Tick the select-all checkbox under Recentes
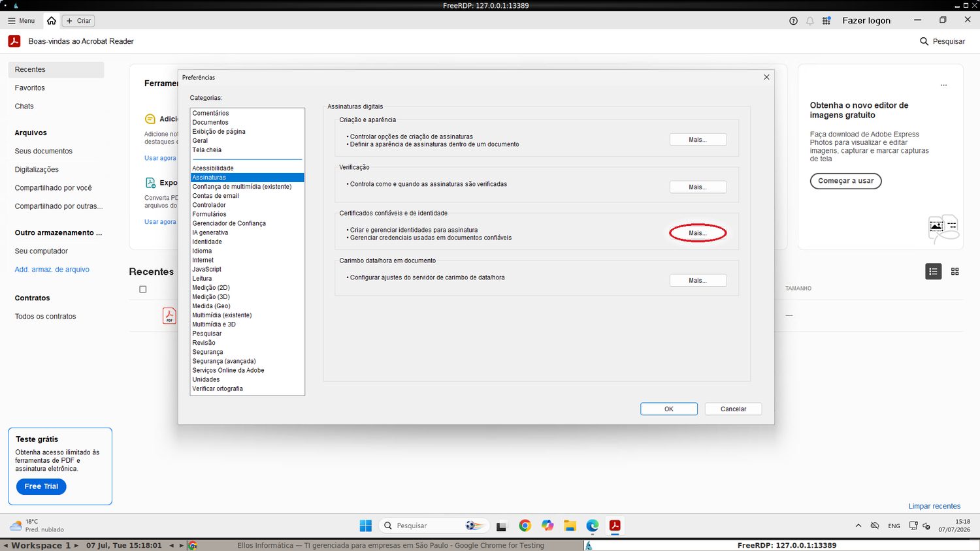 point(143,289)
